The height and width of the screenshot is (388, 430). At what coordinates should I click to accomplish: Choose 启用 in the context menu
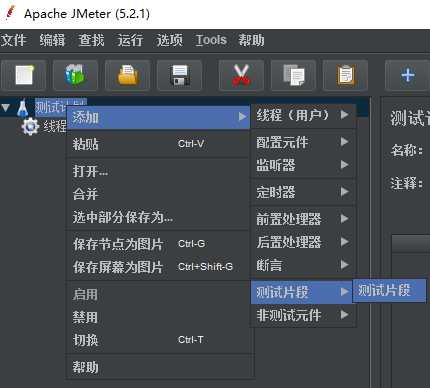click(158, 294)
